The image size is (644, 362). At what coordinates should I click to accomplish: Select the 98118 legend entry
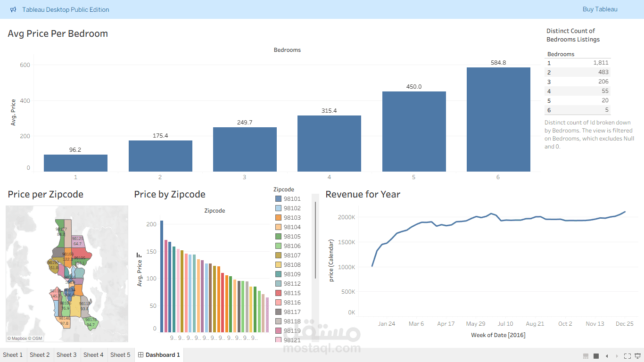(x=288, y=321)
